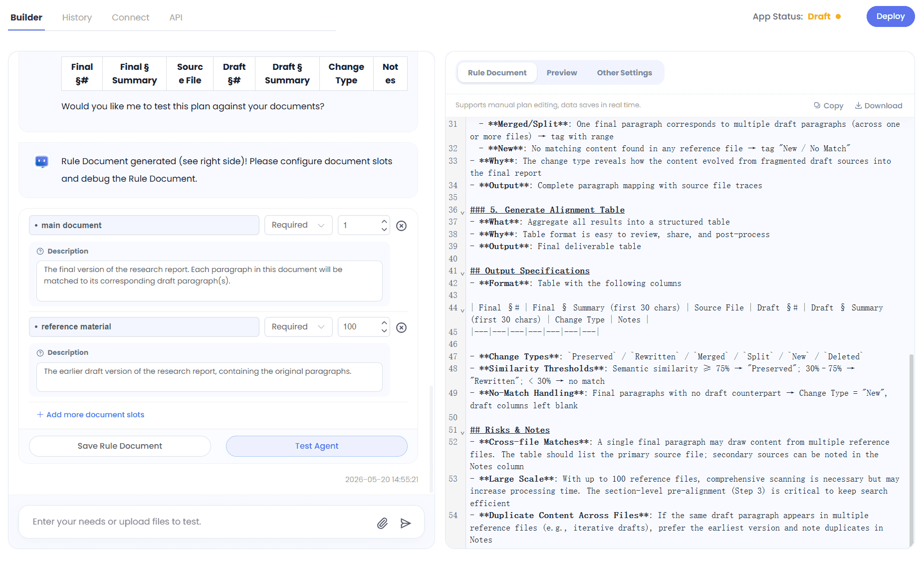Open reference material Required dropdown
924x561 pixels.
tap(298, 327)
